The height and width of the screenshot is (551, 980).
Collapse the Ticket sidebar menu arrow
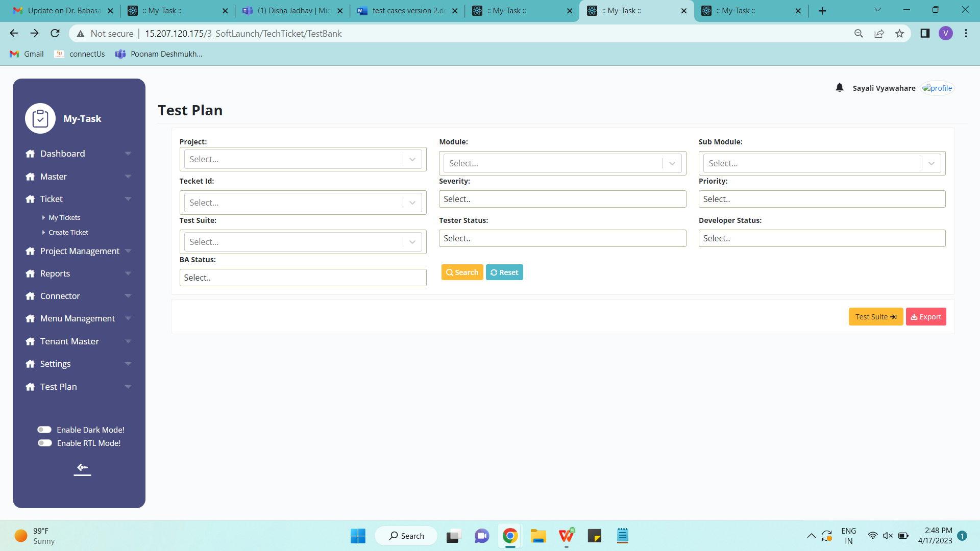coord(128,199)
